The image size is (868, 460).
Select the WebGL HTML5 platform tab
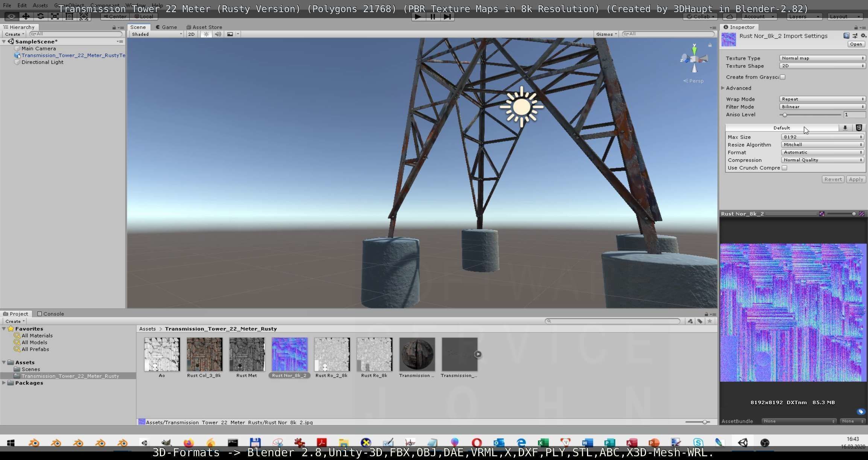859,128
